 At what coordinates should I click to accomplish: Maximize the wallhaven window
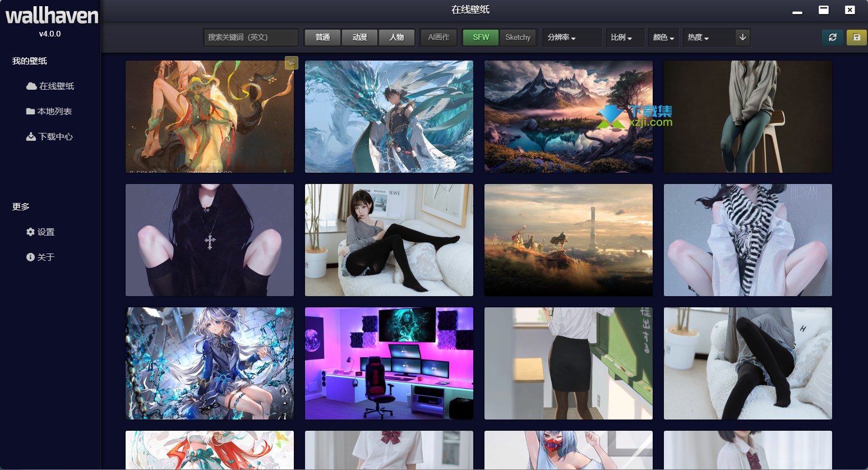824,10
